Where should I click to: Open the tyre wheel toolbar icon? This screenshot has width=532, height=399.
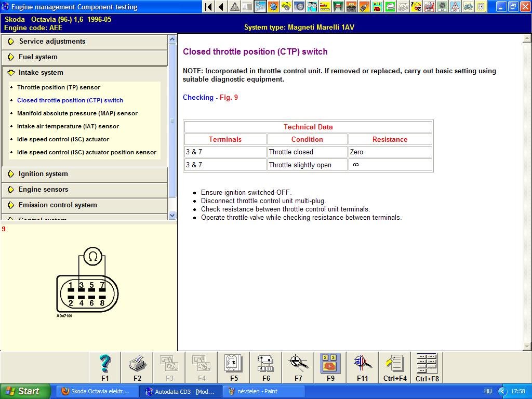299,6
